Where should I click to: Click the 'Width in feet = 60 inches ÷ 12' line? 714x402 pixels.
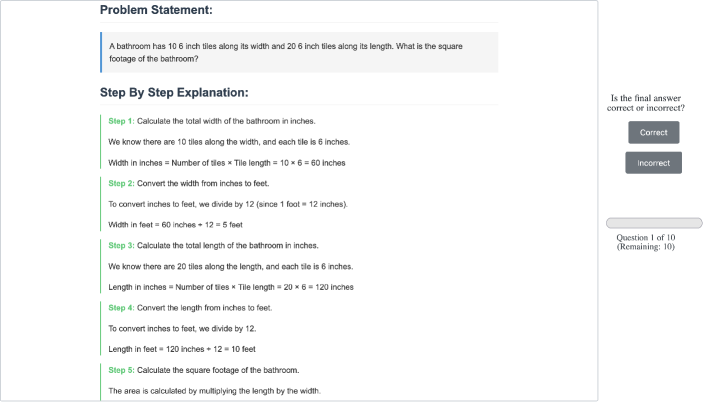175,224
